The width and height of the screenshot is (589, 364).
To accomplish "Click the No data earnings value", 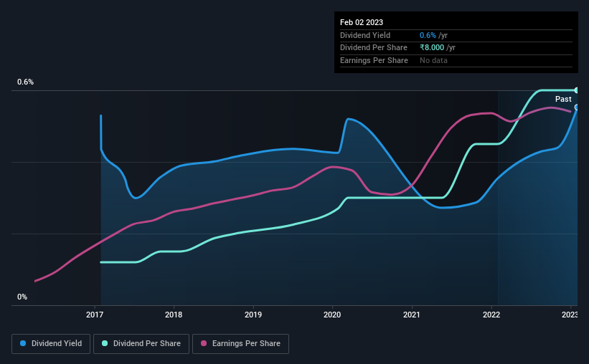I will [433, 60].
